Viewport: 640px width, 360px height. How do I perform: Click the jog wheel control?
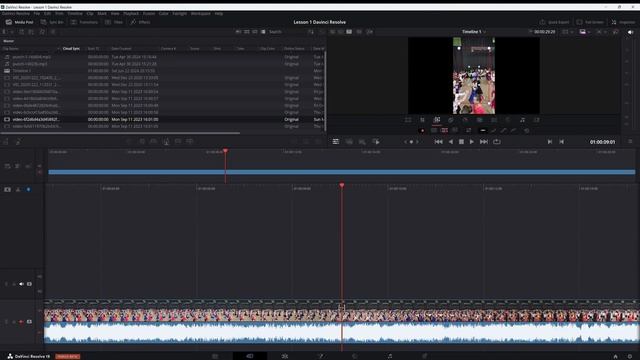click(411, 142)
